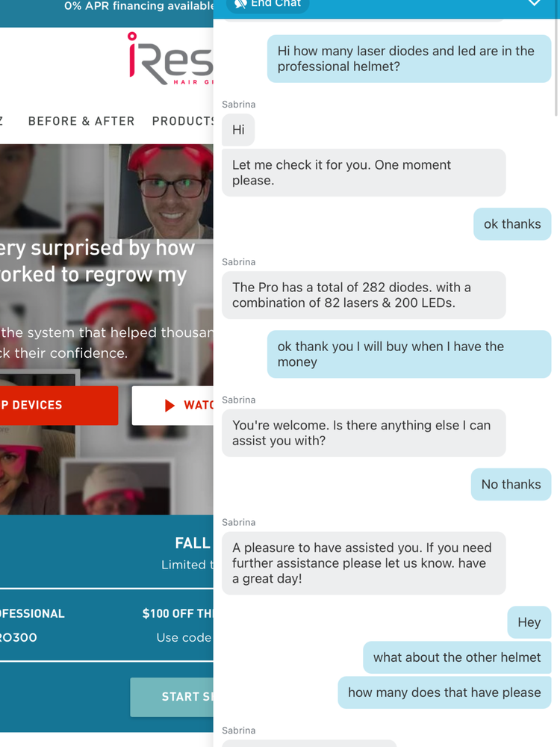
Task: Click the red Shop Devices button
Action: click(x=59, y=405)
